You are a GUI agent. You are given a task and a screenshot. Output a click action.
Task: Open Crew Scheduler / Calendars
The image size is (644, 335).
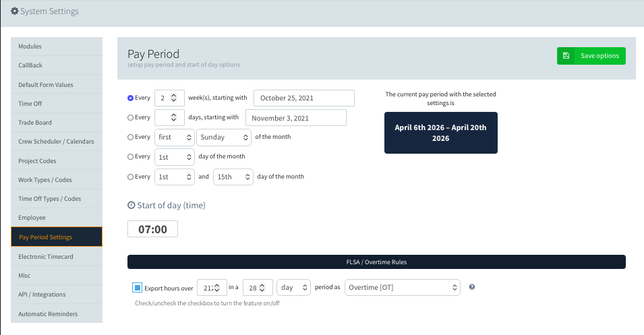[x=57, y=142]
